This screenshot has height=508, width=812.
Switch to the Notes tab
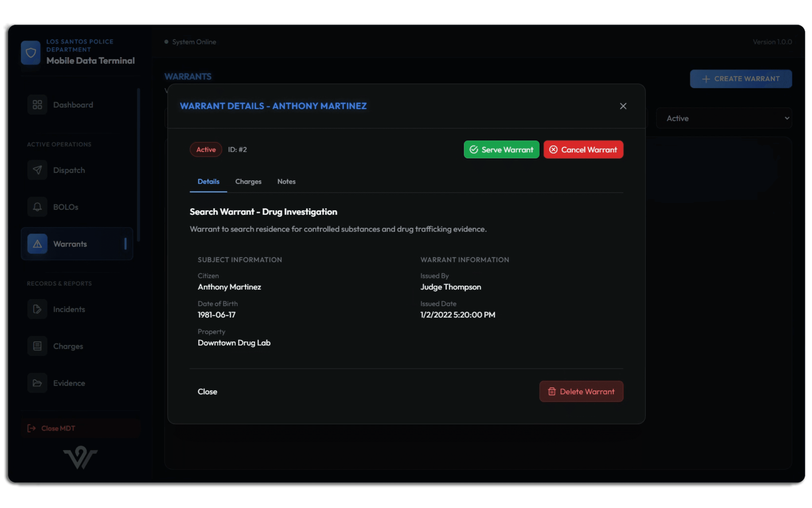(286, 182)
